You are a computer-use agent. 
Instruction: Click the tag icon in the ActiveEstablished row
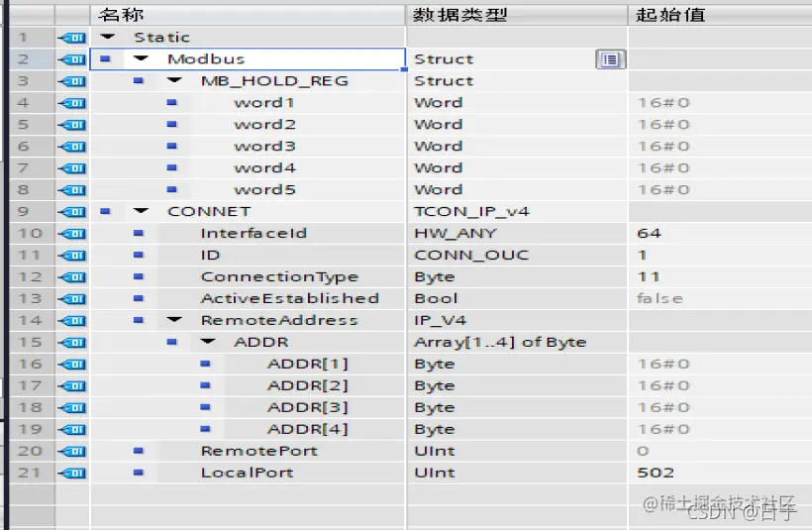(x=72, y=299)
